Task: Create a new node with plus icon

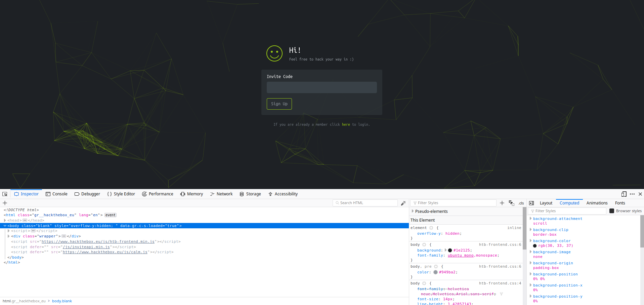Action: coord(5,203)
